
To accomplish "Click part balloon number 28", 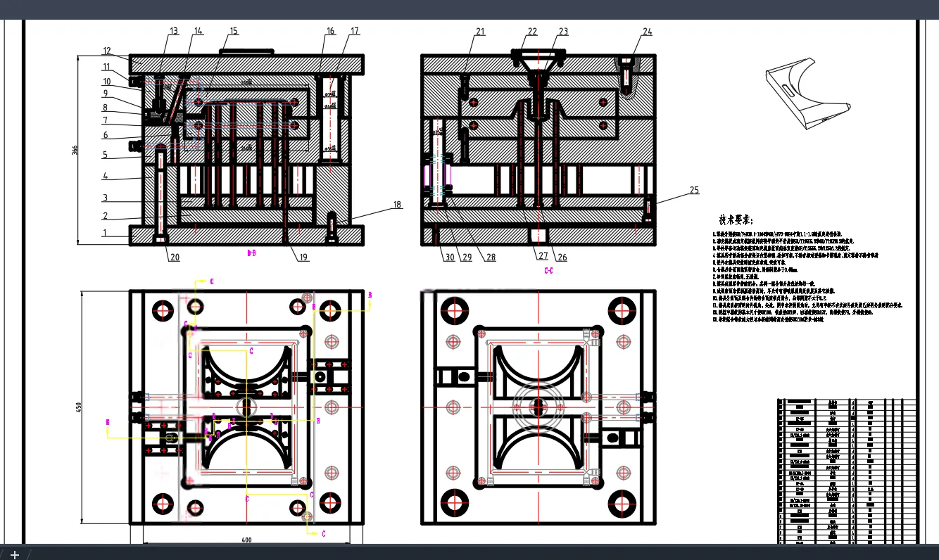I will (491, 257).
